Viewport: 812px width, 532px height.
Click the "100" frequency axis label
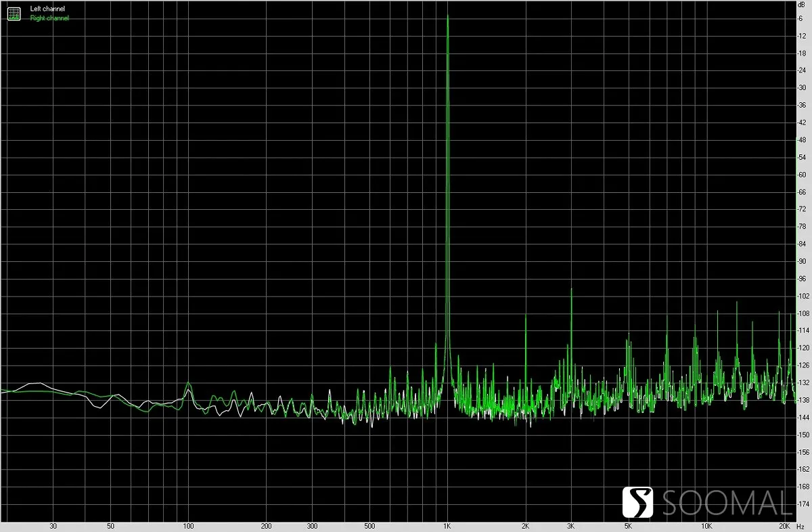188,526
